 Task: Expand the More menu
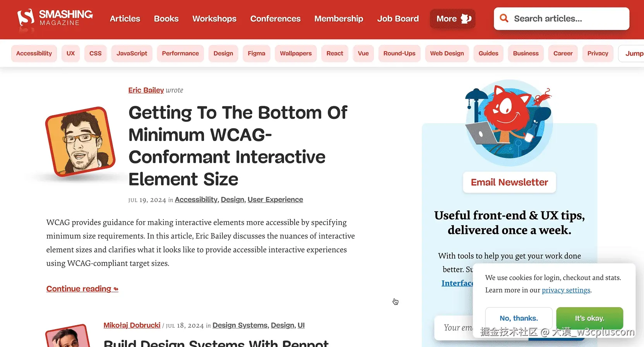[453, 19]
